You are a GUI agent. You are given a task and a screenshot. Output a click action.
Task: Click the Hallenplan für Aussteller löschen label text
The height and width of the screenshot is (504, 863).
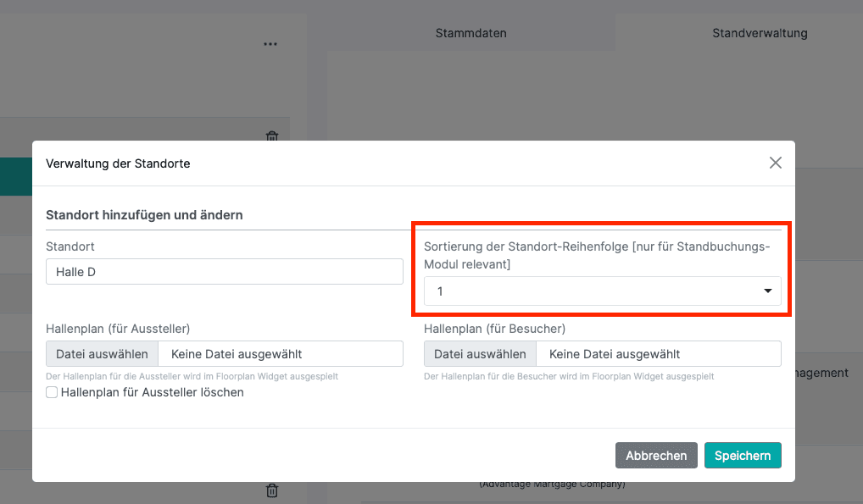click(x=152, y=392)
